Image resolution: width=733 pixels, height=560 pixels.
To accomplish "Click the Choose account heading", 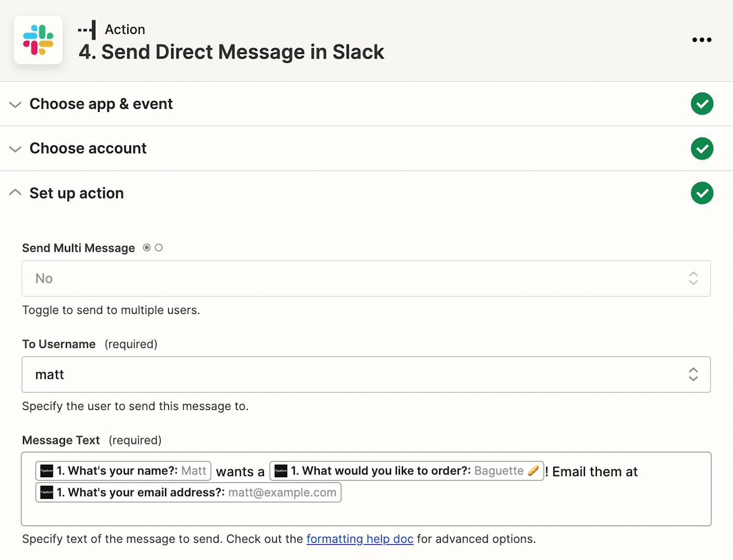I will 88,149.
